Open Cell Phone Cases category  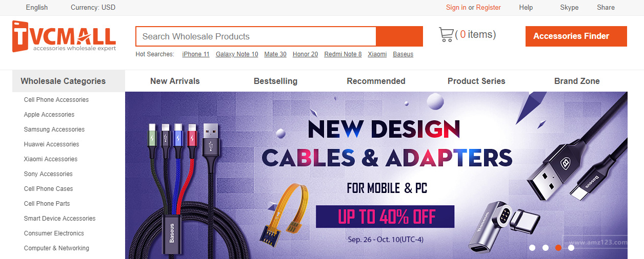coord(48,189)
